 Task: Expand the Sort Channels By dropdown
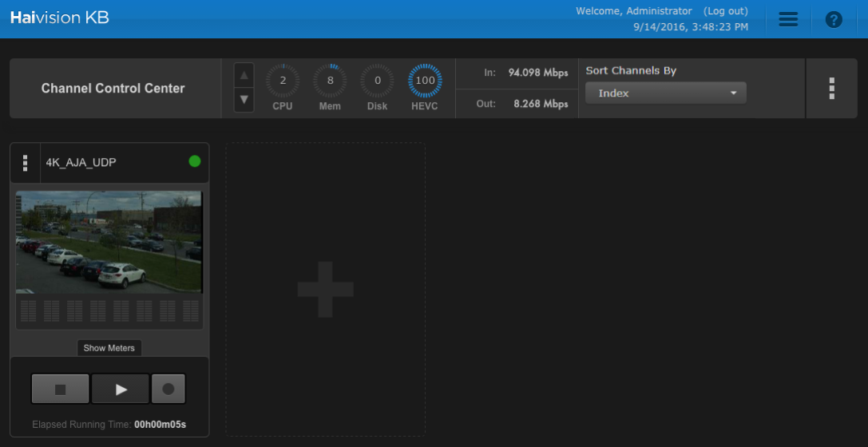point(665,93)
